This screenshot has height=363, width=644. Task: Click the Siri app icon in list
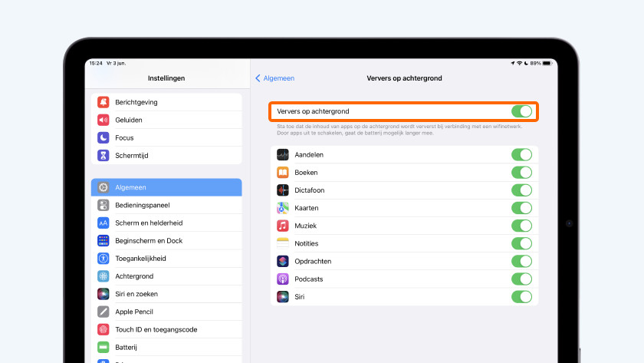[283, 296]
